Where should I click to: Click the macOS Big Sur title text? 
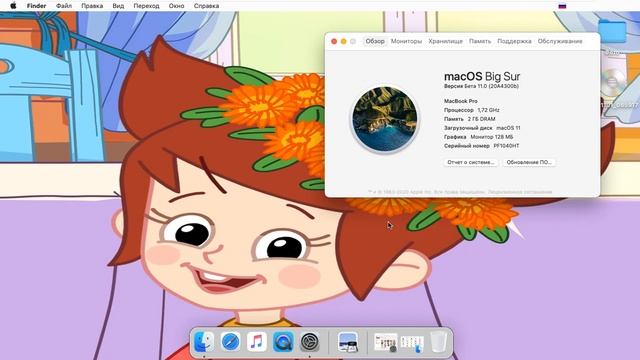pyautogui.click(x=482, y=76)
